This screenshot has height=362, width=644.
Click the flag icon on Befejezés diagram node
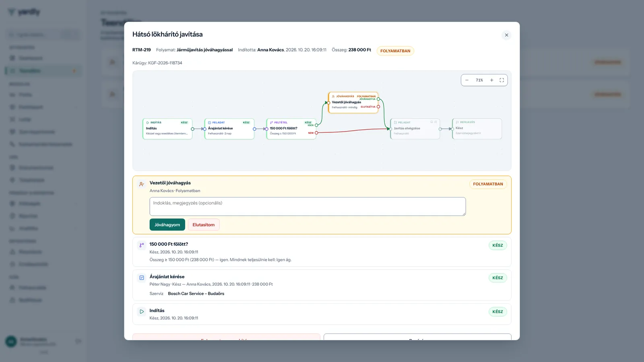click(x=457, y=122)
